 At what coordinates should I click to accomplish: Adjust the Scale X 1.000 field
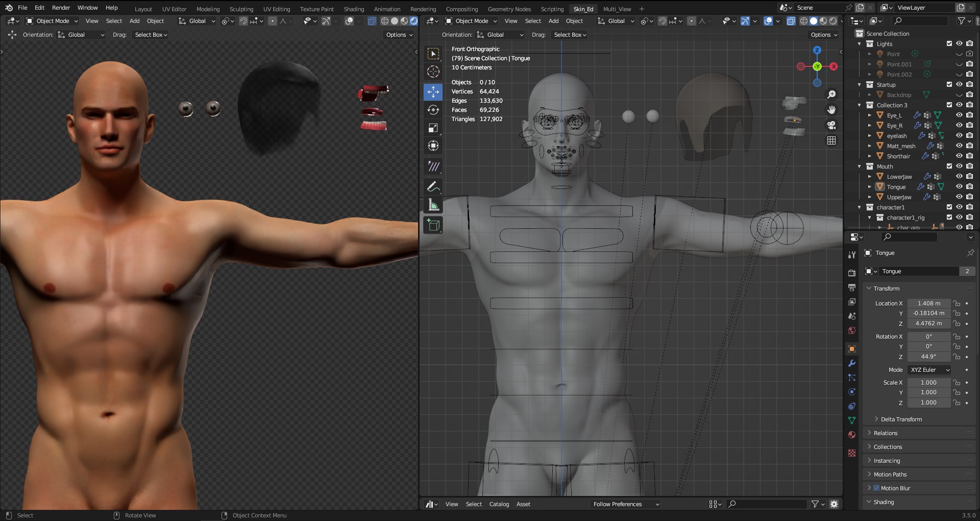[929, 383]
